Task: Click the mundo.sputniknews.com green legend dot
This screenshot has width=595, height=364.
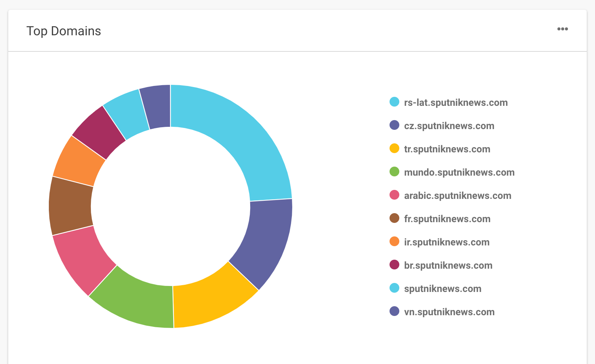Action: pyautogui.click(x=394, y=171)
